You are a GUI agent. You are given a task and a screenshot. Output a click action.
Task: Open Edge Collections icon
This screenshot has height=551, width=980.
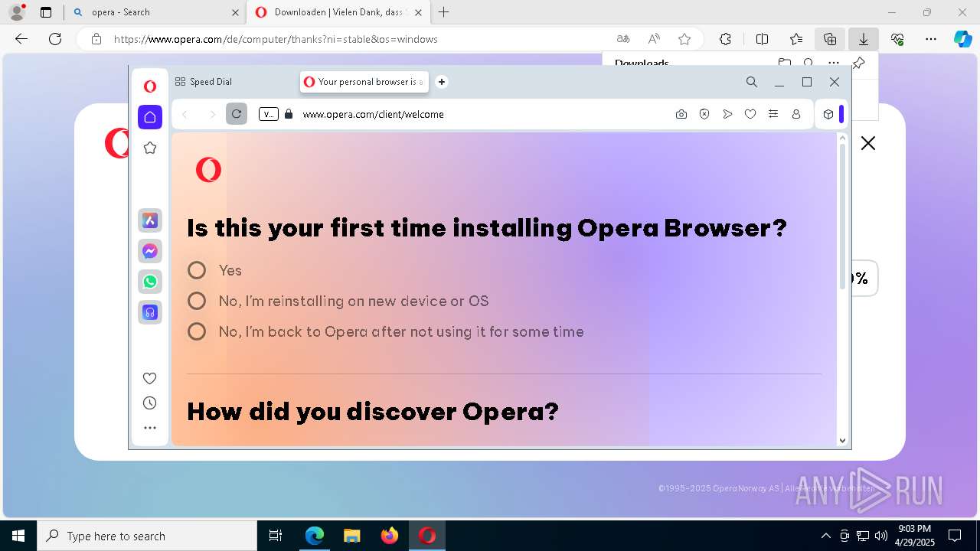click(830, 39)
